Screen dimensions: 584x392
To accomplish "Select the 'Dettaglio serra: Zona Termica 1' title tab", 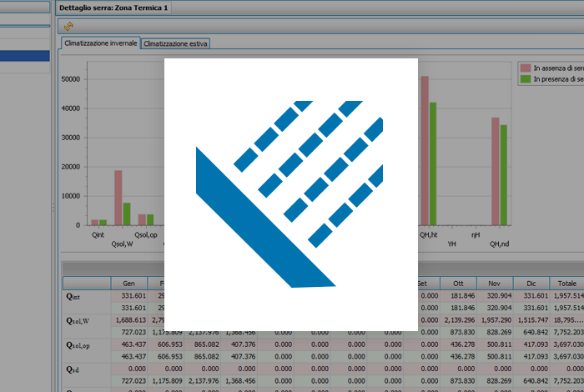I will (113, 8).
